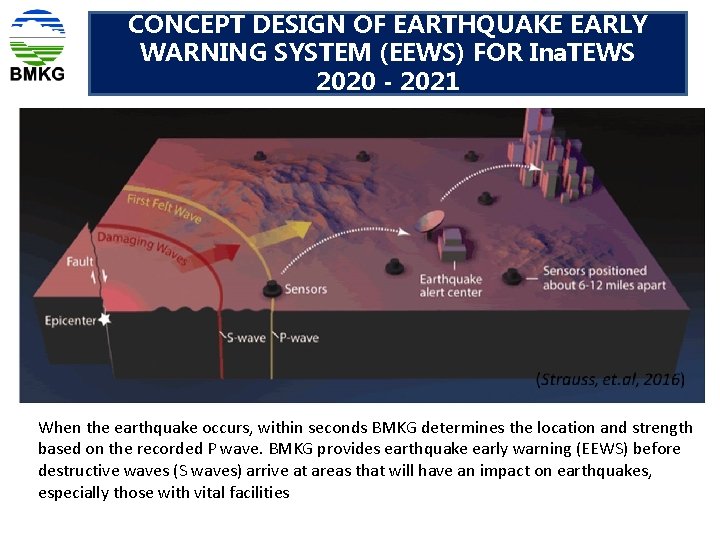Click the epicenter star marker

pyautogui.click(x=105, y=319)
